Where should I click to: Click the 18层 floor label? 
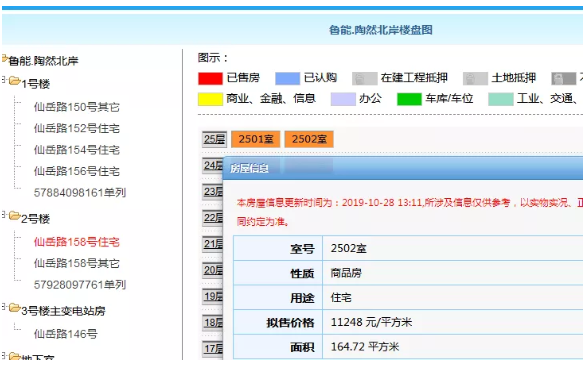point(213,323)
